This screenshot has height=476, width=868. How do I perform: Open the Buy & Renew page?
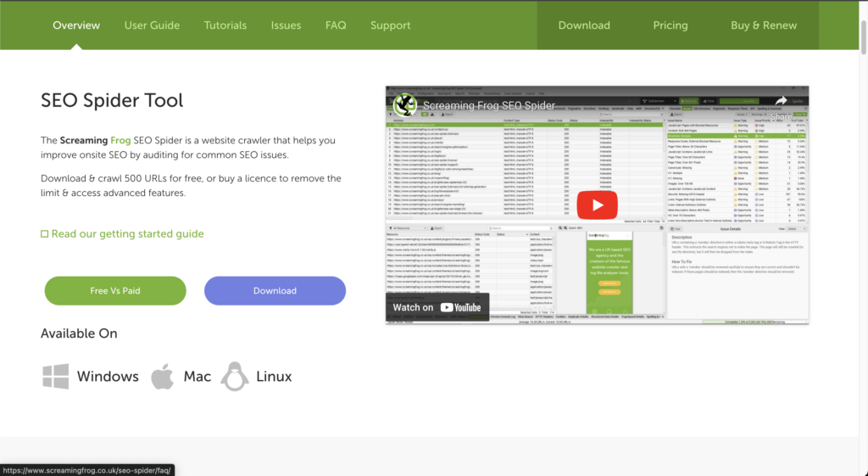click(x=764, y=25)
